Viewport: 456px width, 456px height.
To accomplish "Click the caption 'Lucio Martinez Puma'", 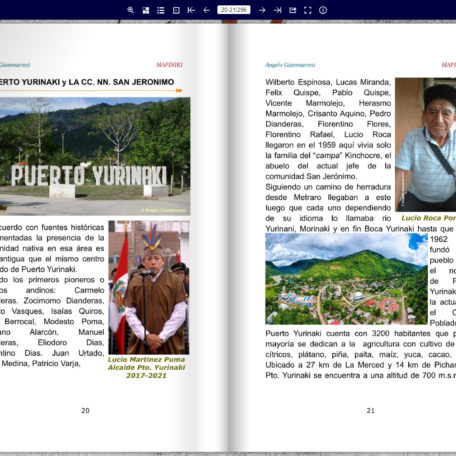I will pos(146,359).
